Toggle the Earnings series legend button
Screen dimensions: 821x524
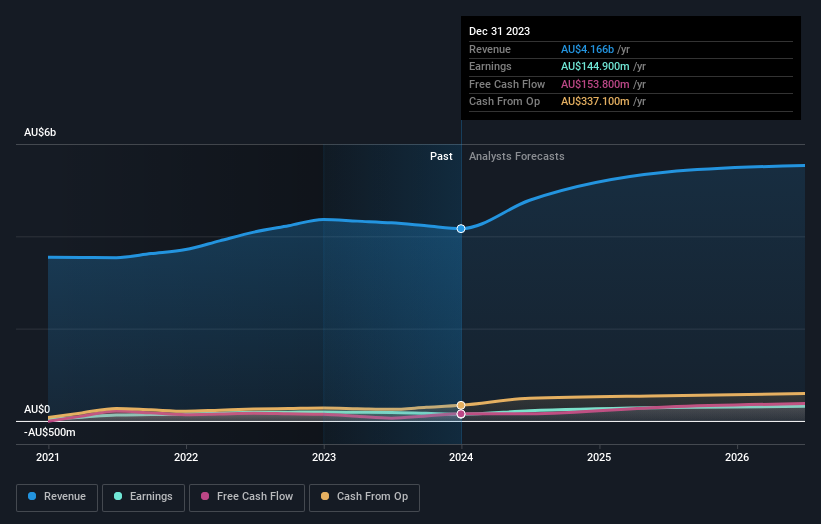click(143, 497)
